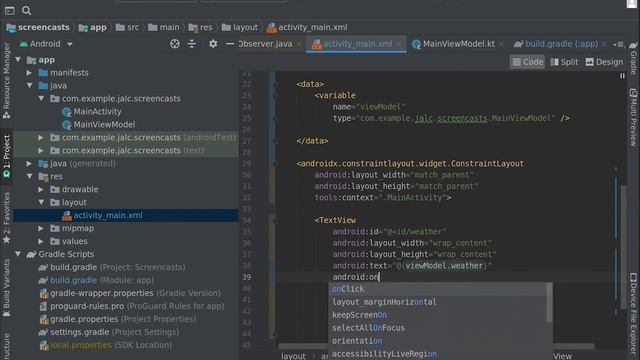
Task: Click the screencasts breadcrumb
Action: click(38, 27)
